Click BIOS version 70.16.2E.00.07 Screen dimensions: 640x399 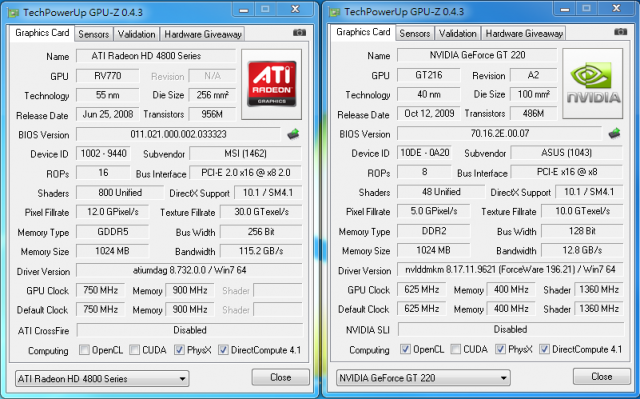click(500, 133)
